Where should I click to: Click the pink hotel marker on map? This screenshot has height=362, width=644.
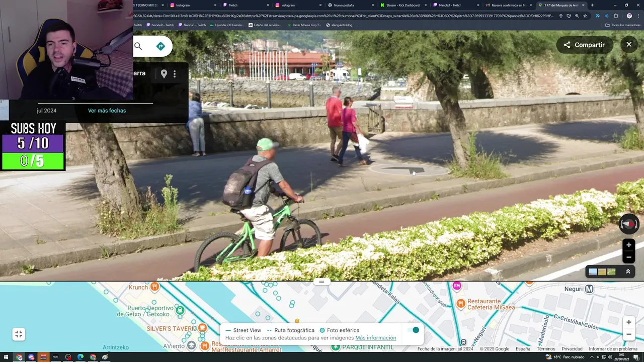(x=457, y=286)
